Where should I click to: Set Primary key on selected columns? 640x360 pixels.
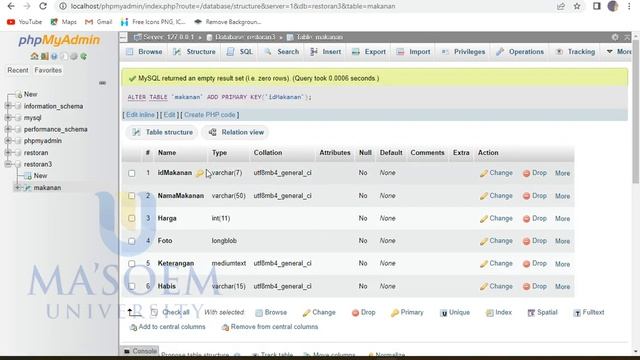[x=407, y=312]
